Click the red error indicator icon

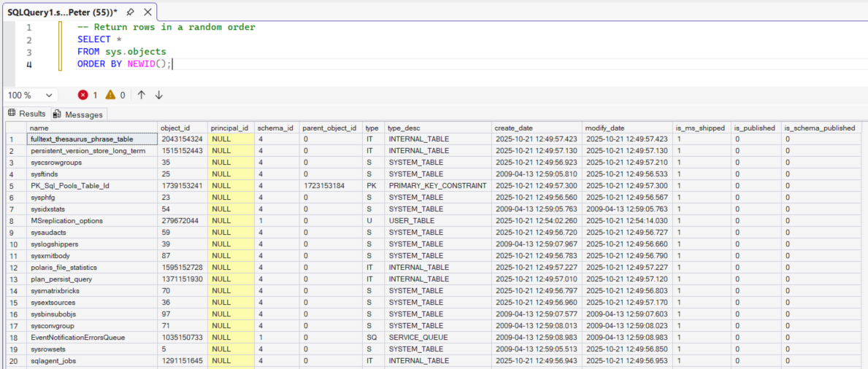tap(83, 95)
